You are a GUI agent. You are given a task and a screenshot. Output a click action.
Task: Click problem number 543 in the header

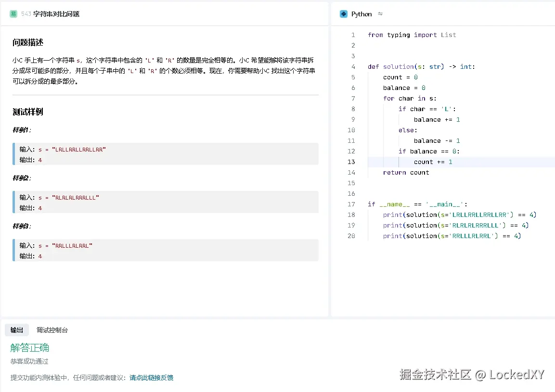click(25, 14)
